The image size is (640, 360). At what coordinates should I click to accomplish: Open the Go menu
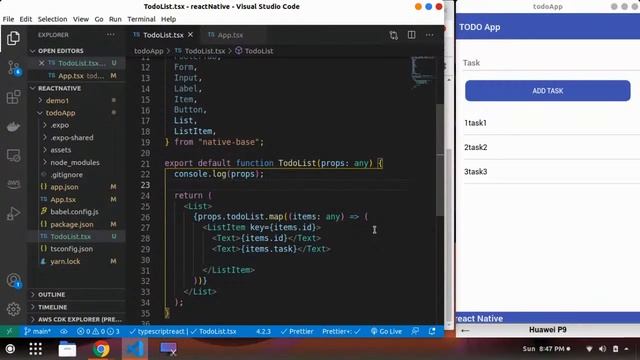99,19
